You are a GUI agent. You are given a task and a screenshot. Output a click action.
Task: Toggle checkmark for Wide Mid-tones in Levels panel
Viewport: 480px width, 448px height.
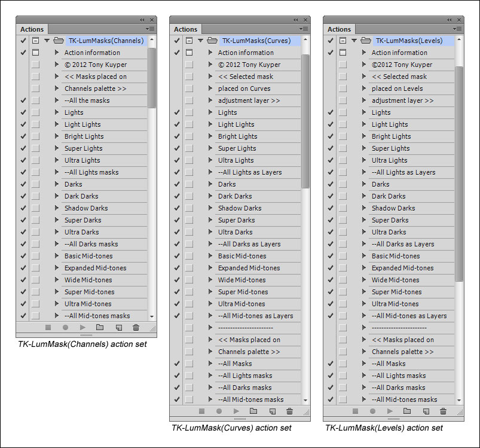331,279
